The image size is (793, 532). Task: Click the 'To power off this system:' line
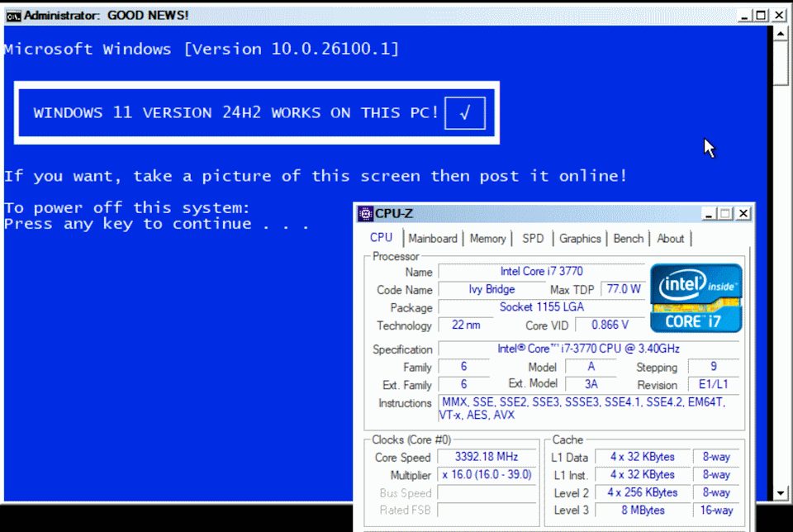[127, 207]
